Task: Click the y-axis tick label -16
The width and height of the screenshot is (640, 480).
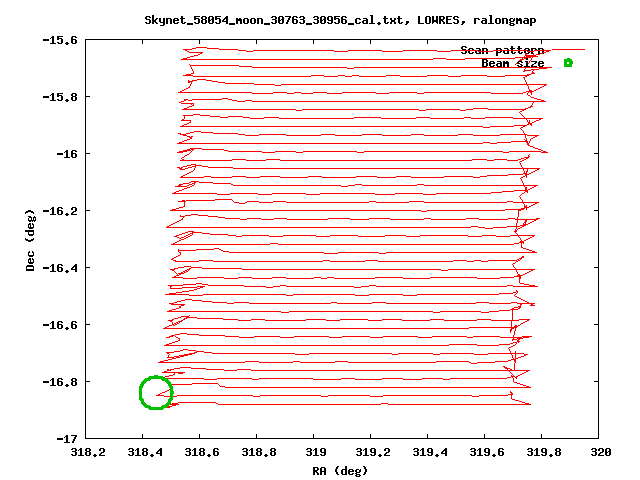Action: pyautogui.click(x=67, y=154)
